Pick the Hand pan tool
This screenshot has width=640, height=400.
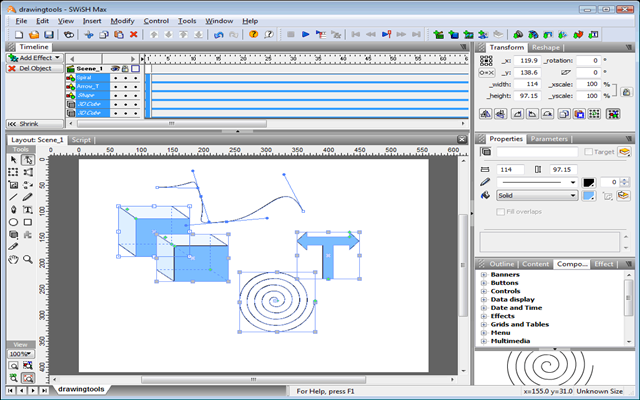tap(13, 259)
